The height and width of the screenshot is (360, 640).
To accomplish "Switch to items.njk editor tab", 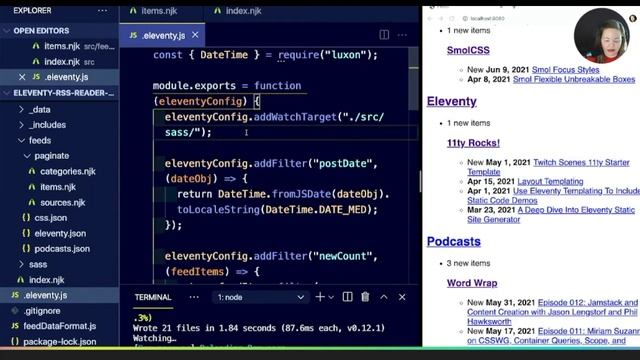I will tap(153, 11).
